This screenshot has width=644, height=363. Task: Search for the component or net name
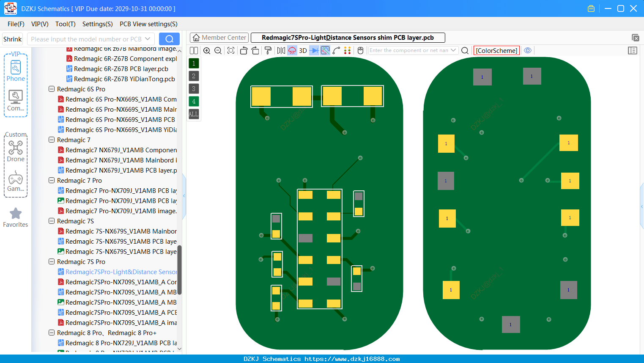pos(465,50)
